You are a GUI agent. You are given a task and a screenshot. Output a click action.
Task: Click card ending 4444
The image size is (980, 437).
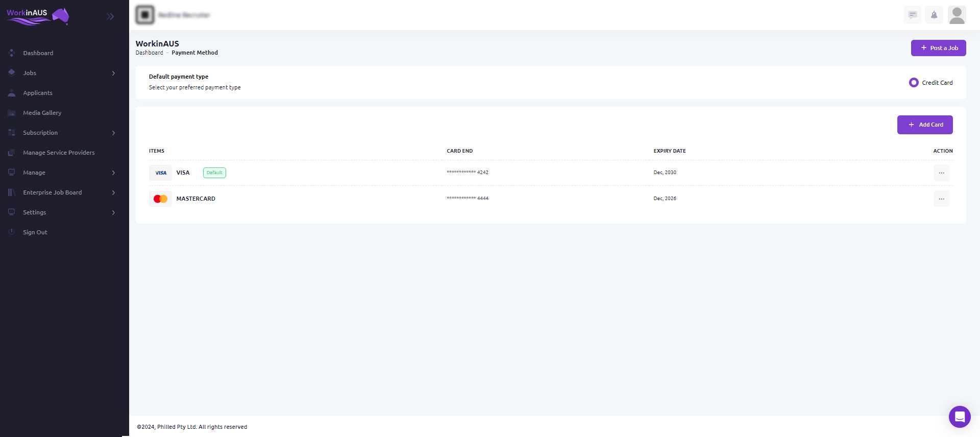pyautogui.click(x=468, y=199)
